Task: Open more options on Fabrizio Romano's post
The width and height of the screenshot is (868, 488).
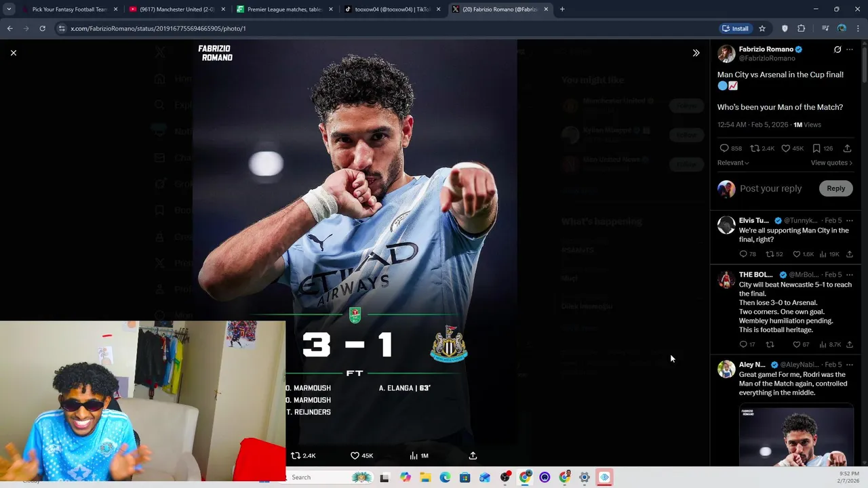Action: point(850,49)
